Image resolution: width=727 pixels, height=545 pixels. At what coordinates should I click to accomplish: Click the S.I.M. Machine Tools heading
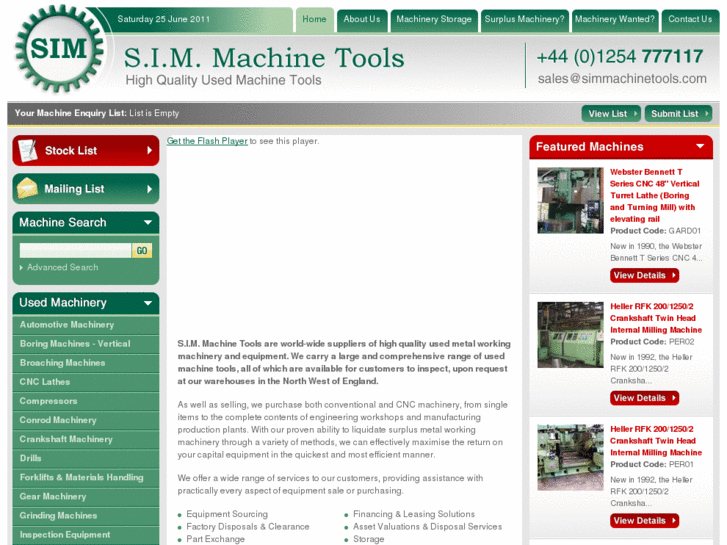[264, 58]
